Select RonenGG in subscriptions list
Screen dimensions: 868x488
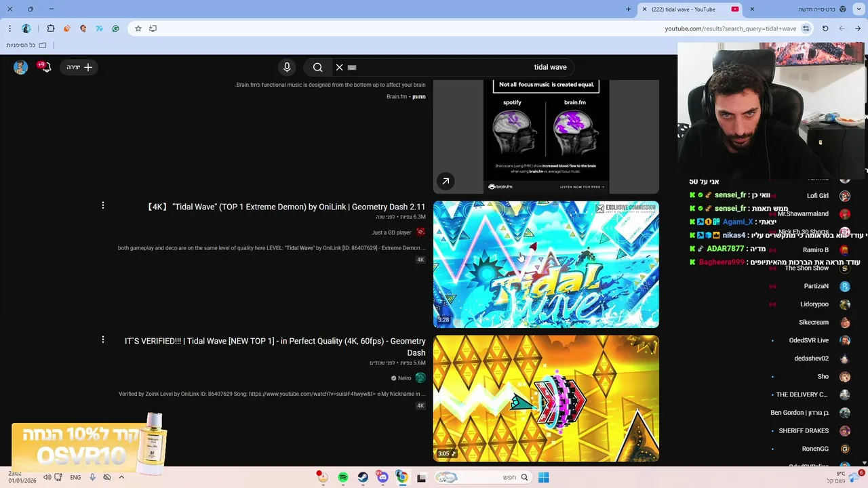(x=815, y=449)
